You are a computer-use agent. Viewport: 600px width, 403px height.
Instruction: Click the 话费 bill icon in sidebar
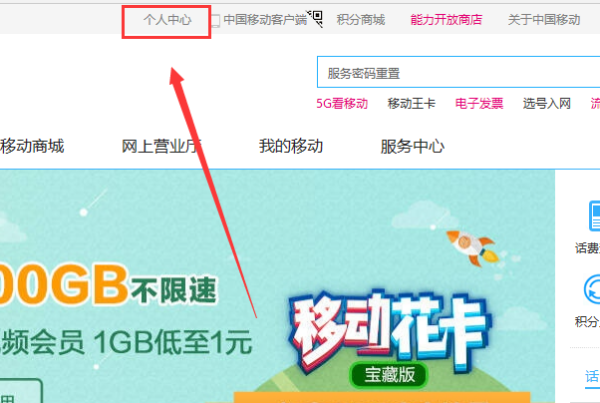594,216
